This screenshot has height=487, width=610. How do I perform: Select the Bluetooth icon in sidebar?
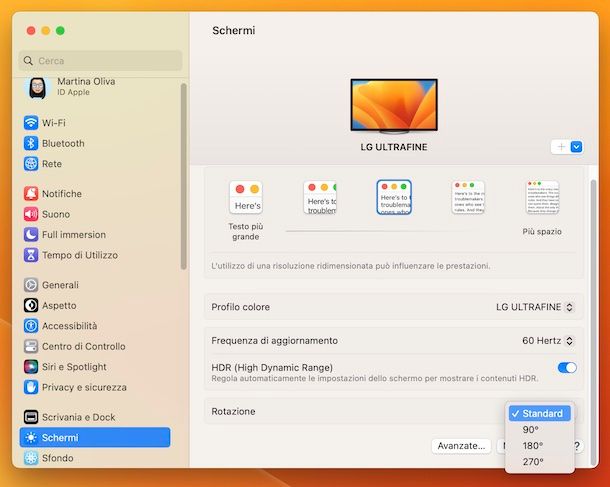pyautogui.click(x=31, y=144)
